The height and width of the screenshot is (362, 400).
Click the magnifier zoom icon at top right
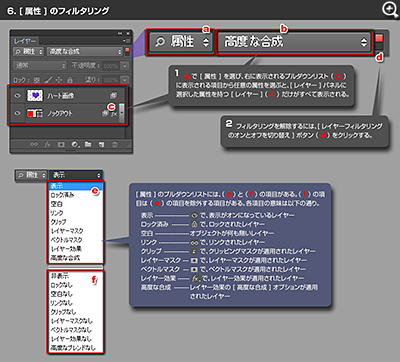coord(390,10)
